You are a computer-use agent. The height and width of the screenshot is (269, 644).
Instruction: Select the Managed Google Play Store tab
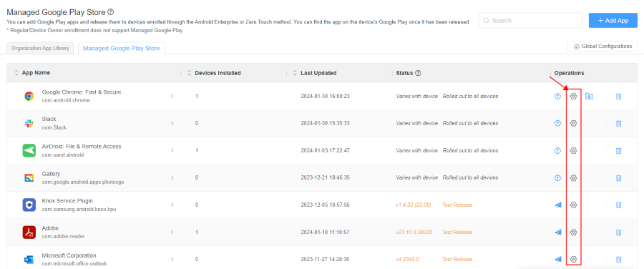point(121,49)
